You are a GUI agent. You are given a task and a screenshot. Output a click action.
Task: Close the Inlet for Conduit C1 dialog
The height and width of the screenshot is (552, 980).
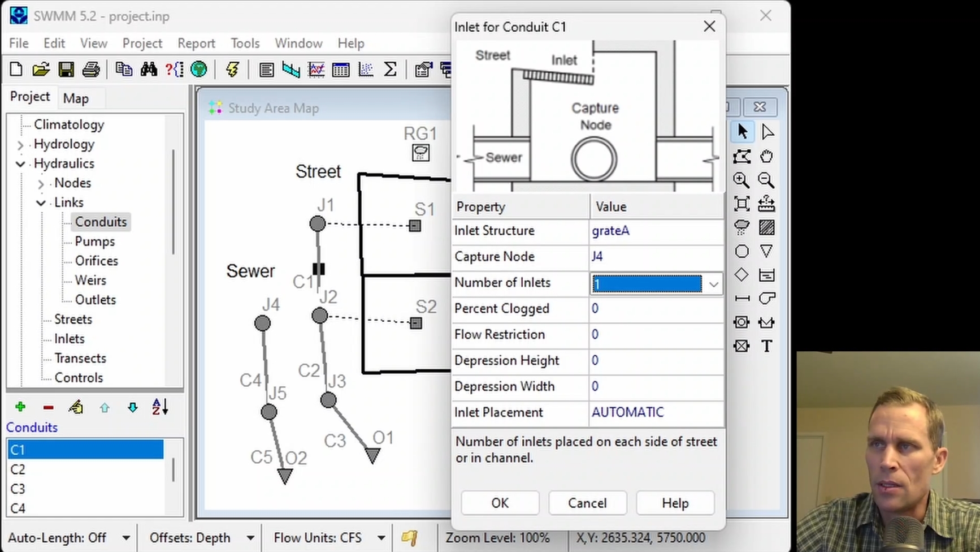click(x=709, y=27)
